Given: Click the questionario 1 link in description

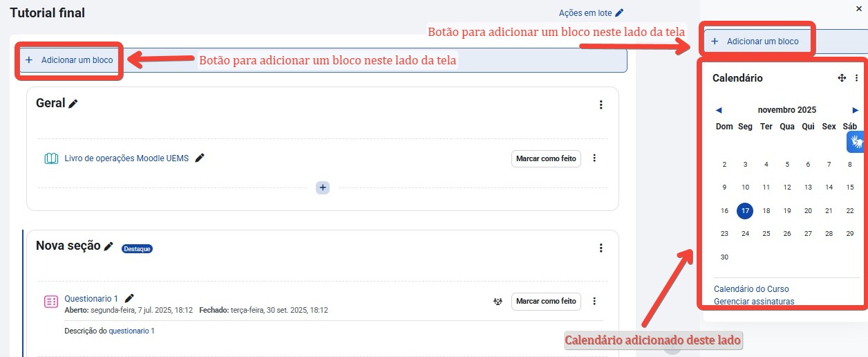Looking at the screenshot, I should click(x=132, y=331).
